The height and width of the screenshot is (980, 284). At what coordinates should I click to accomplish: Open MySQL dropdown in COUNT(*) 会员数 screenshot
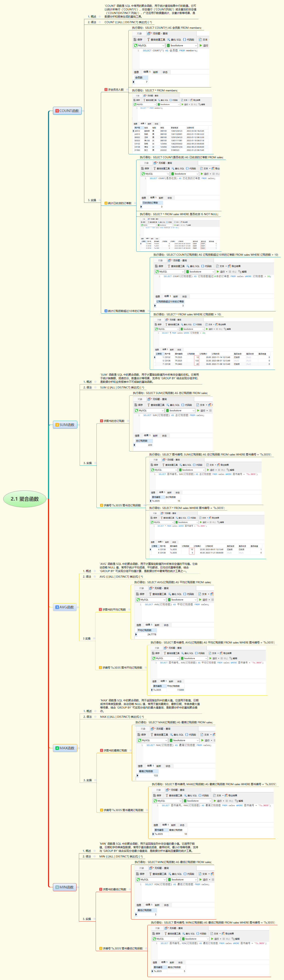coord(149,45)
